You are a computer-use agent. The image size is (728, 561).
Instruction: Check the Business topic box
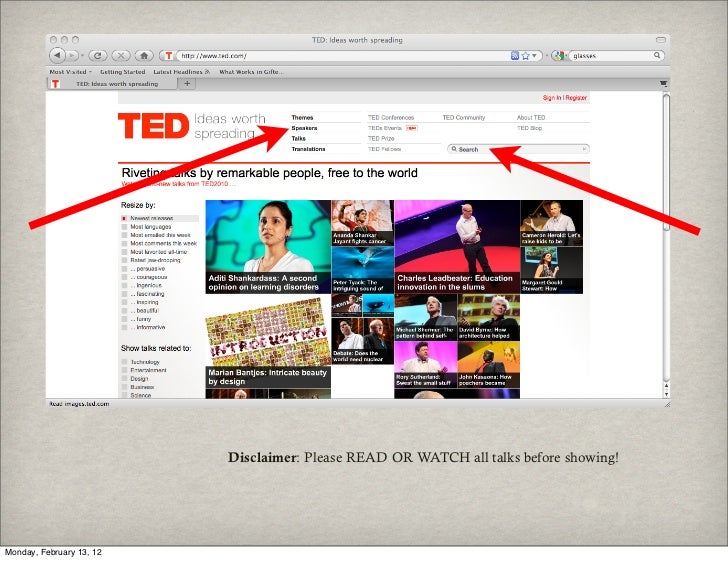pos(124,387)
